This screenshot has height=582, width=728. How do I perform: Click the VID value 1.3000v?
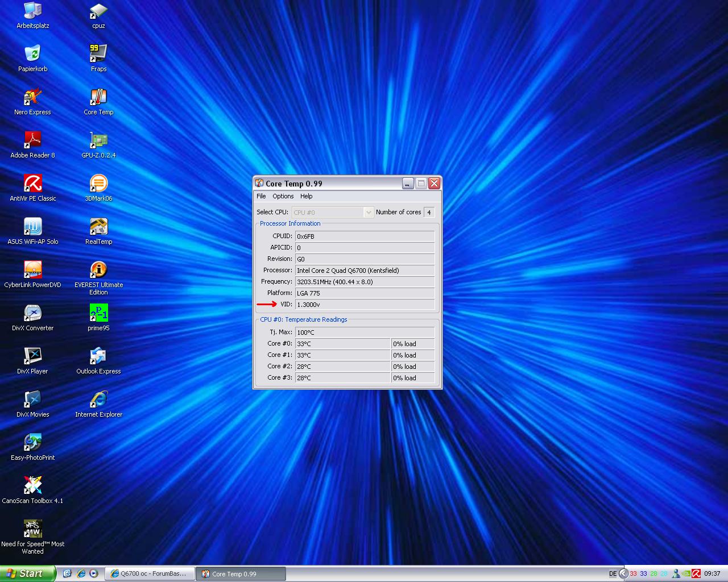coord(365,305)
